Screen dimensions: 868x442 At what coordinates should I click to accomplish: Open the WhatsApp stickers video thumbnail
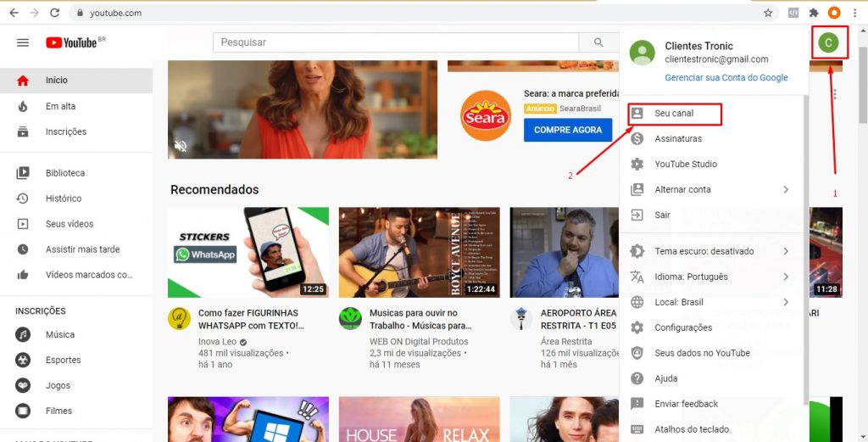point(248,252)
